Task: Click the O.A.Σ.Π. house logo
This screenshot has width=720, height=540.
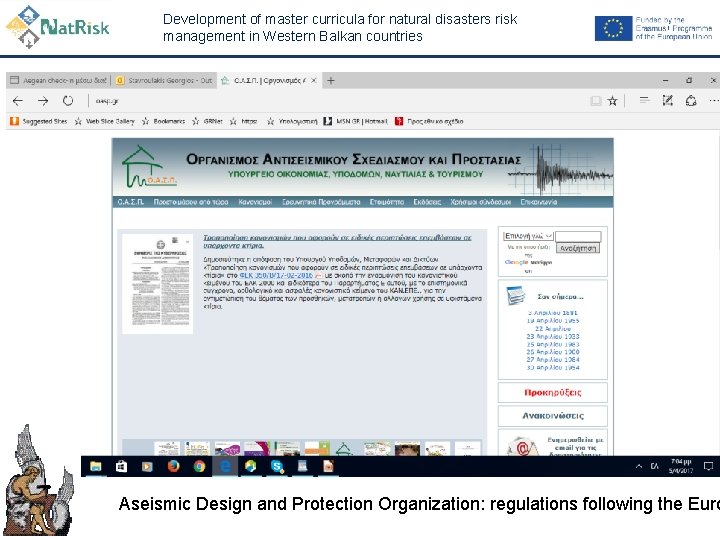Action: pos(148,166)
